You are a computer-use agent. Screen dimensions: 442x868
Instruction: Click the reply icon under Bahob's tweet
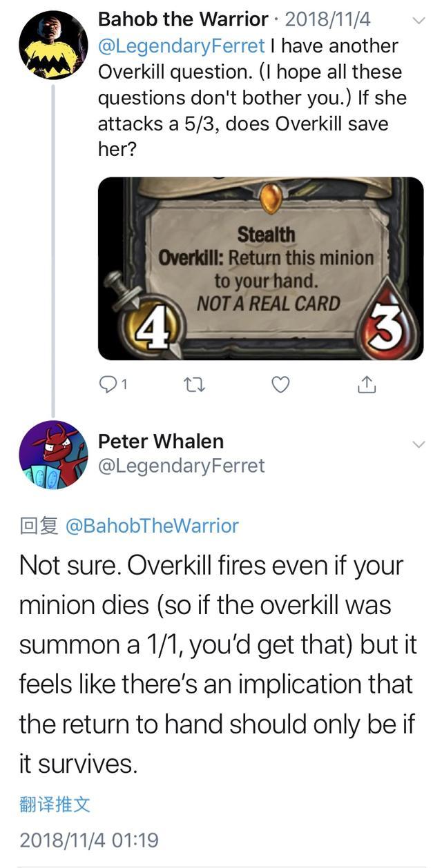[x=109, y=385]
